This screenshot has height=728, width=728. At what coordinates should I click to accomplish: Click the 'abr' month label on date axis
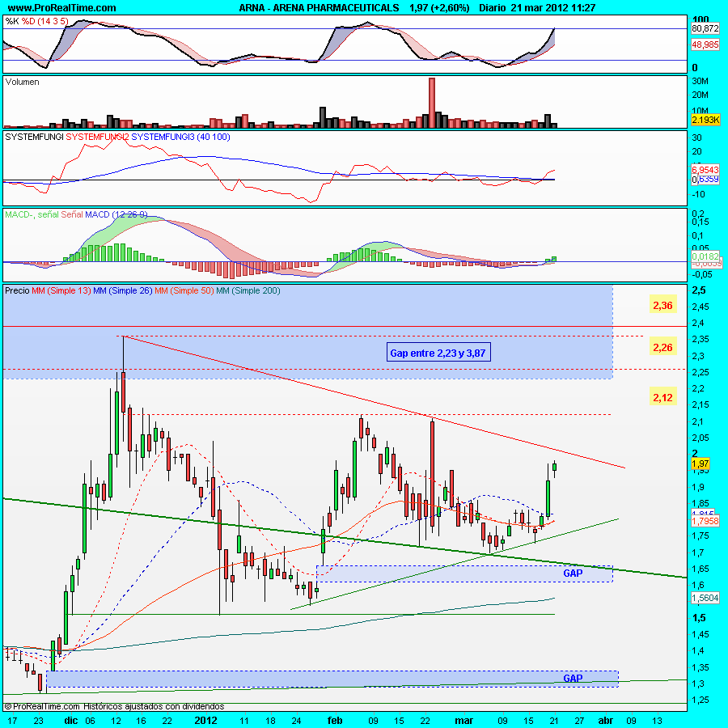(x=605, y=720)
